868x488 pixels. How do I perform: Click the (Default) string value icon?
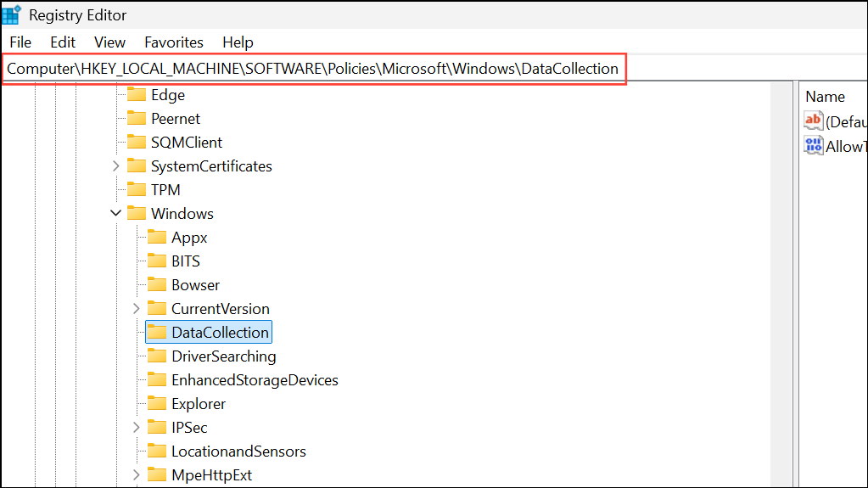pos(813,121)
